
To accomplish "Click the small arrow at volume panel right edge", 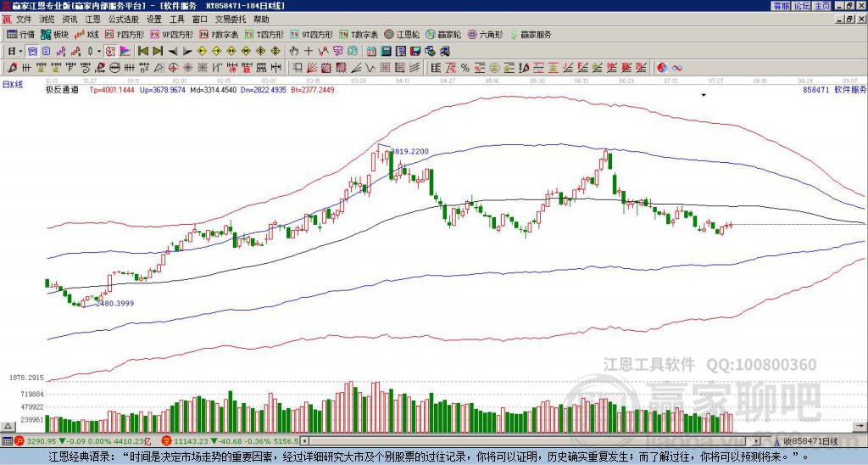I will 860,426.
